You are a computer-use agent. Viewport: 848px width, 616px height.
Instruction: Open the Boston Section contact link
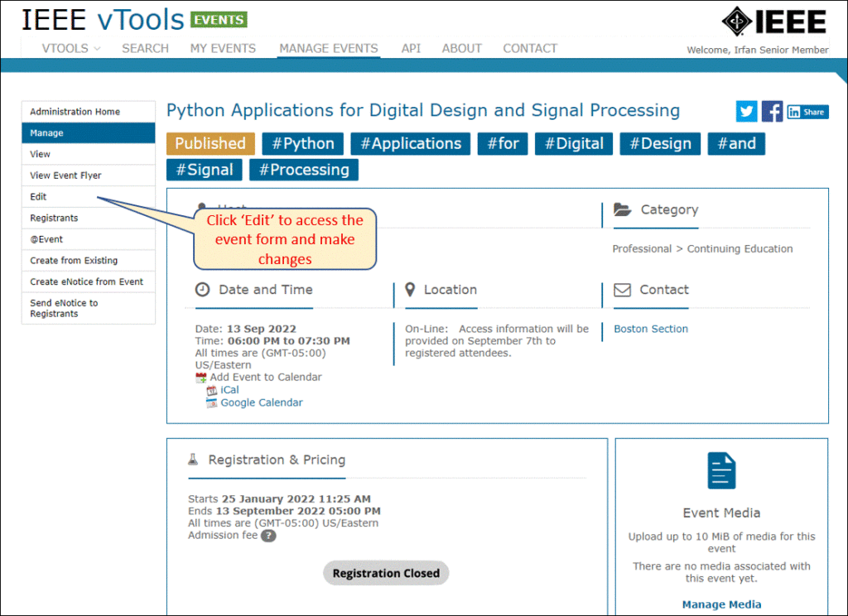pos(651,329)
